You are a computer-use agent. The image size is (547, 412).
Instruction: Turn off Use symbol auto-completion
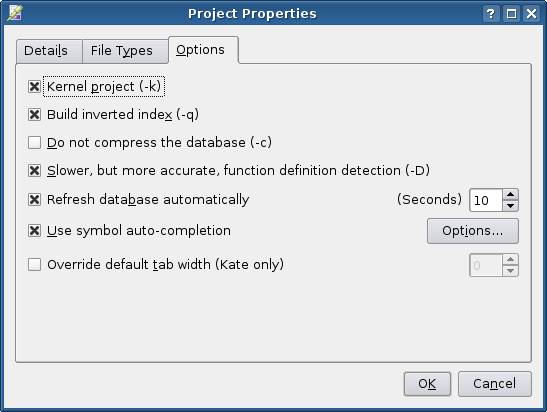click(34, 231)
